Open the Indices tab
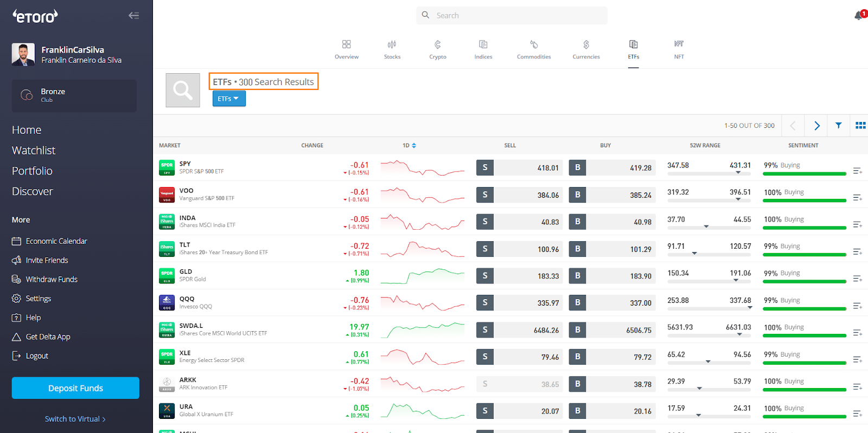868x433 pixels. [483, 49]
